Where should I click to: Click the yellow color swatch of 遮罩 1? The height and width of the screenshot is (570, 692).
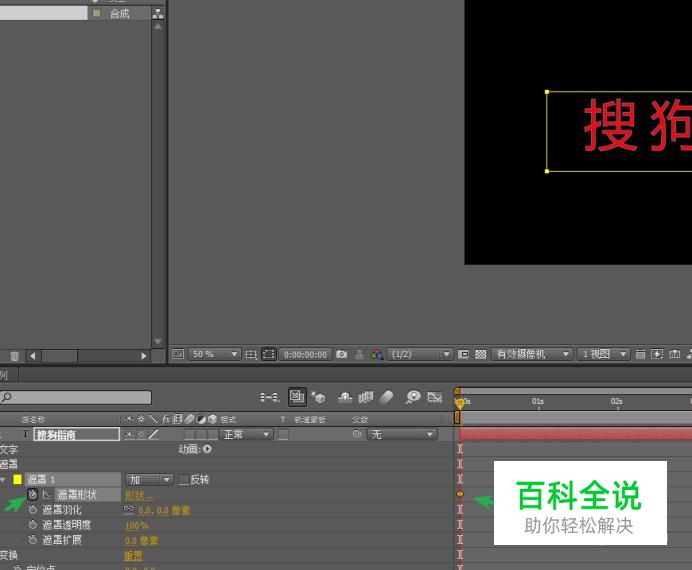tap(17, 479)
